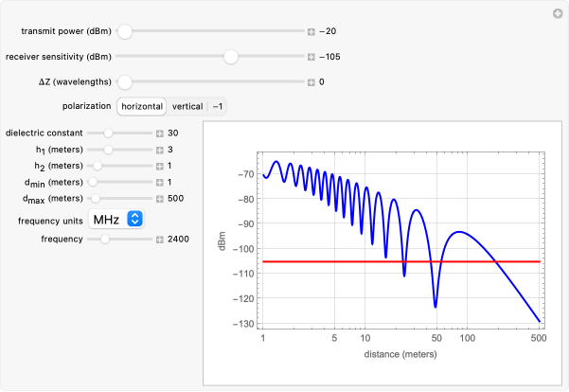Click plus icon beside transmit power slider
This screenshot has width=569, height=392.
coord(311,31)
